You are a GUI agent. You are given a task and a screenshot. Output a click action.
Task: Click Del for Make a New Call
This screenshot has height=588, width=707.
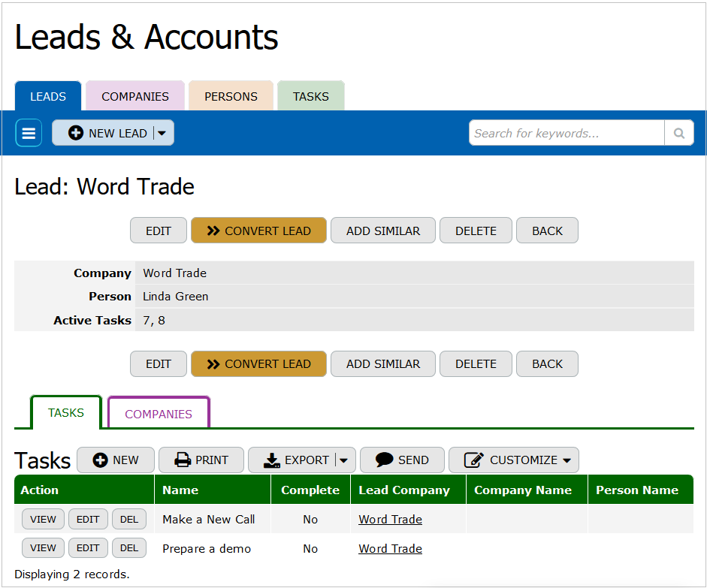[129, 520]
